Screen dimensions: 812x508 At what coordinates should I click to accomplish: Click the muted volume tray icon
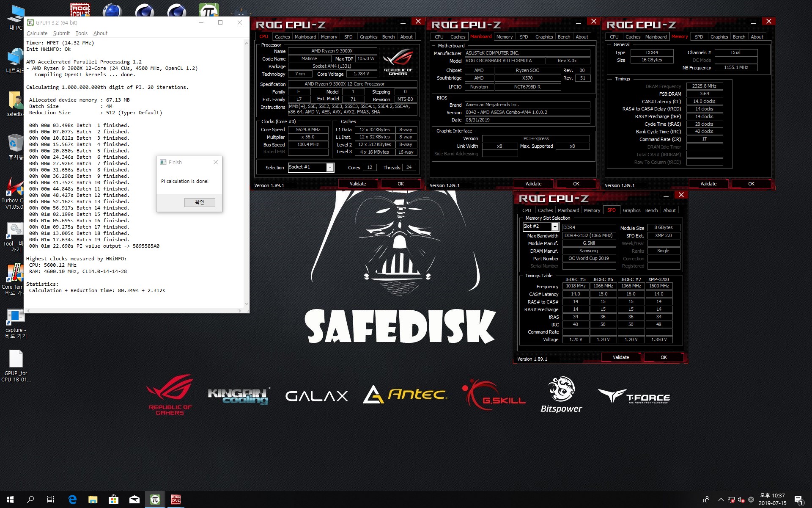(741, 500)
